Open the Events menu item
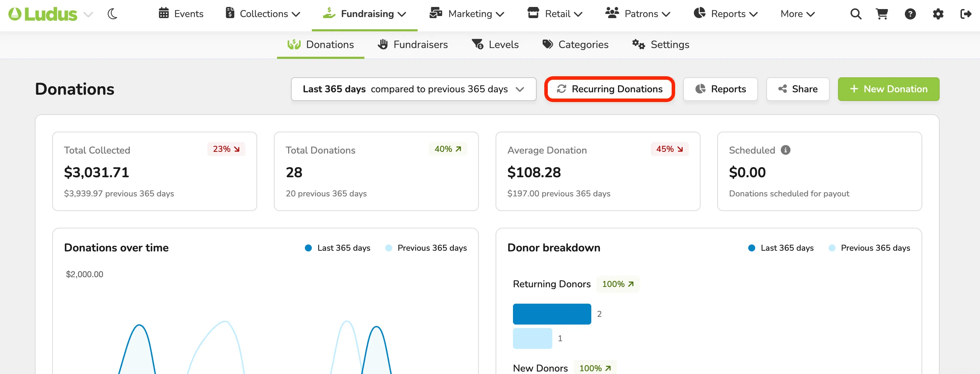The image size is (980, 374). (181, 14)
